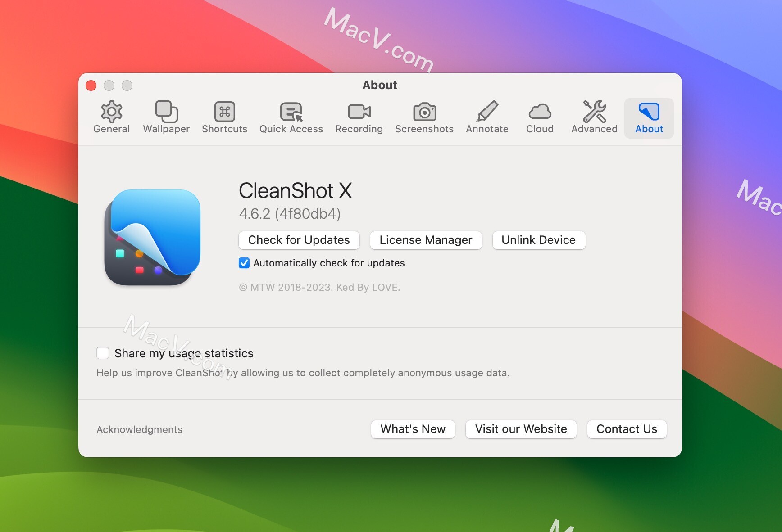Click the Contact Us button
The image size is (782, 532).
(627, 429)
